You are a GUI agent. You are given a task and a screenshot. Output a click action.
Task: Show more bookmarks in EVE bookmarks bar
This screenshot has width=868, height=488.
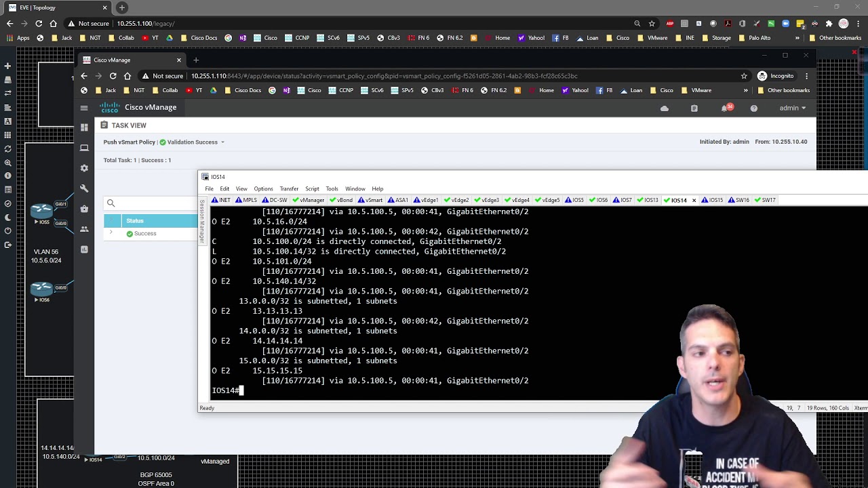[x=797, y=38]
